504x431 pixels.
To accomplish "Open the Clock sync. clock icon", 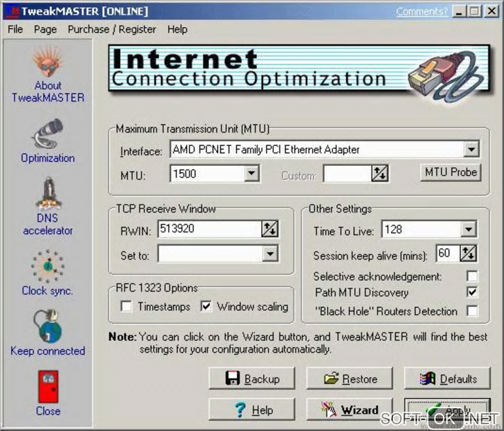I will click(48, 266).
